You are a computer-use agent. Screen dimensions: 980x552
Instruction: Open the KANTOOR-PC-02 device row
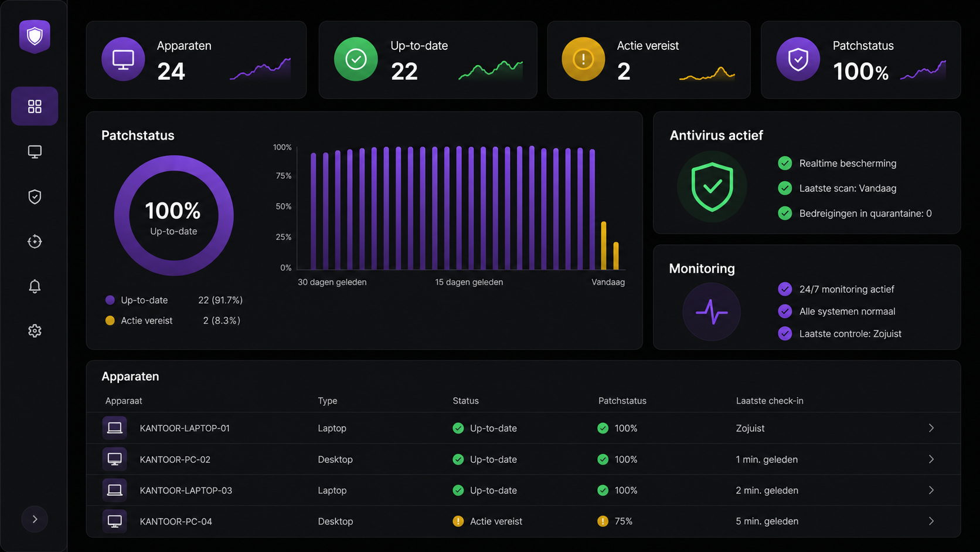[523, 459]
